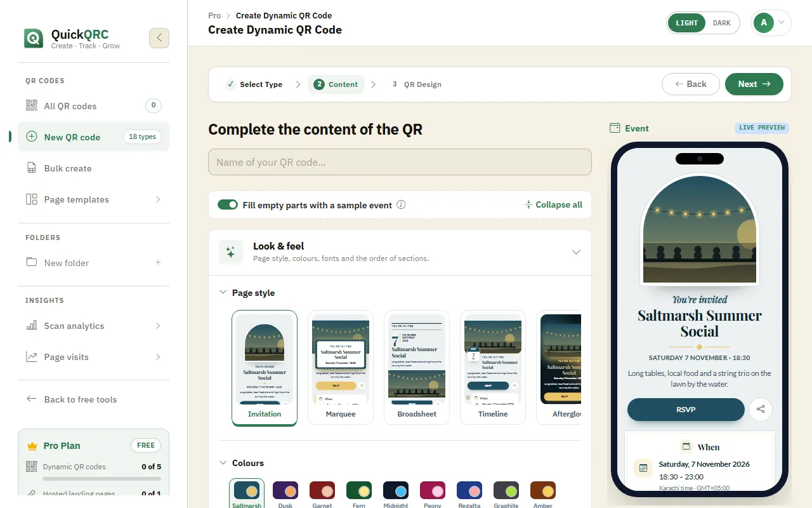The width and height of the screenshot is (812, 508).
Task: Click the Page templates layout icon
Action: (31, 199)
